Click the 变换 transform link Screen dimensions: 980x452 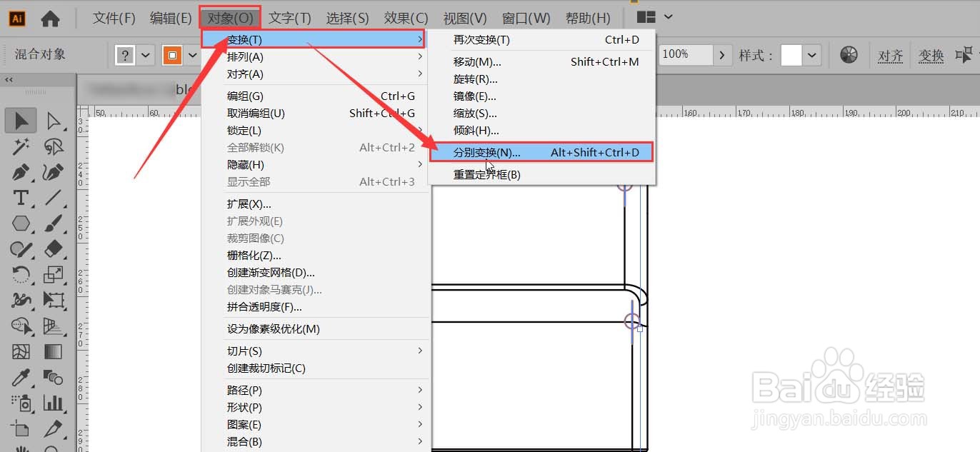tap(931, 54)
